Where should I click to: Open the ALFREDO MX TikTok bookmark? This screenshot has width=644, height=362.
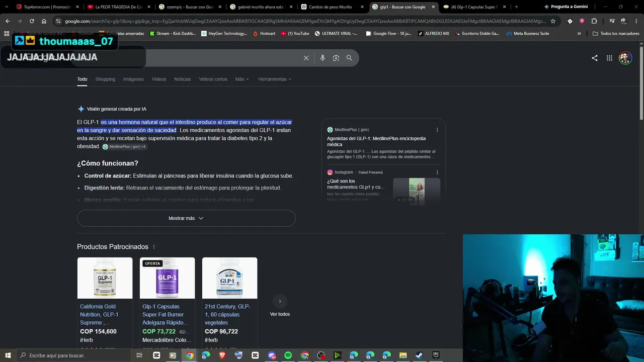pos(434,34)
